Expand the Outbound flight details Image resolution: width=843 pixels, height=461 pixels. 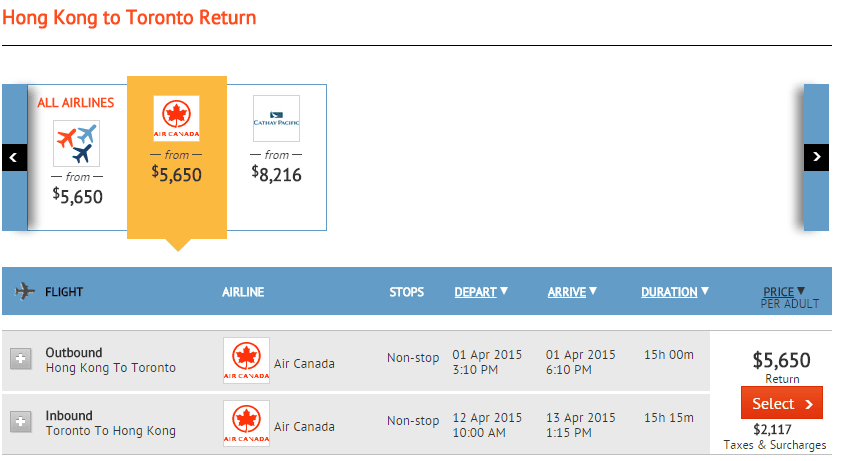click(20, 359)
